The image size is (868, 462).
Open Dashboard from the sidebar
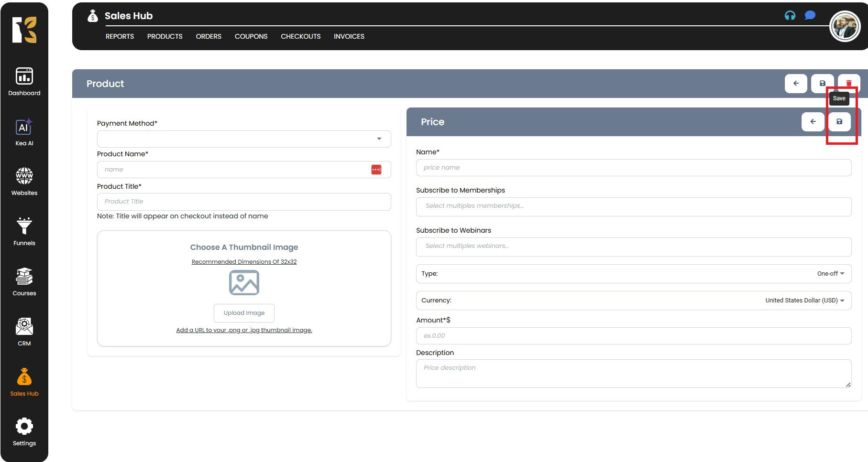24,81
